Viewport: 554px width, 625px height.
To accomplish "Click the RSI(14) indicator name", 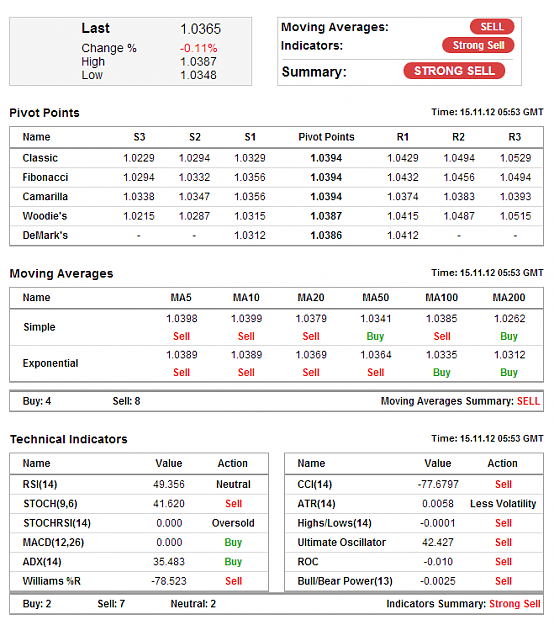I will 40,484.
